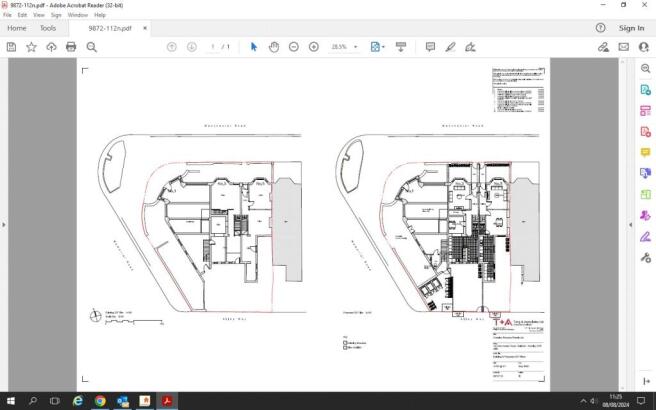This screenshot has width=656, height=410.
Task: Collapse the right tools pane
Action: 630,225
